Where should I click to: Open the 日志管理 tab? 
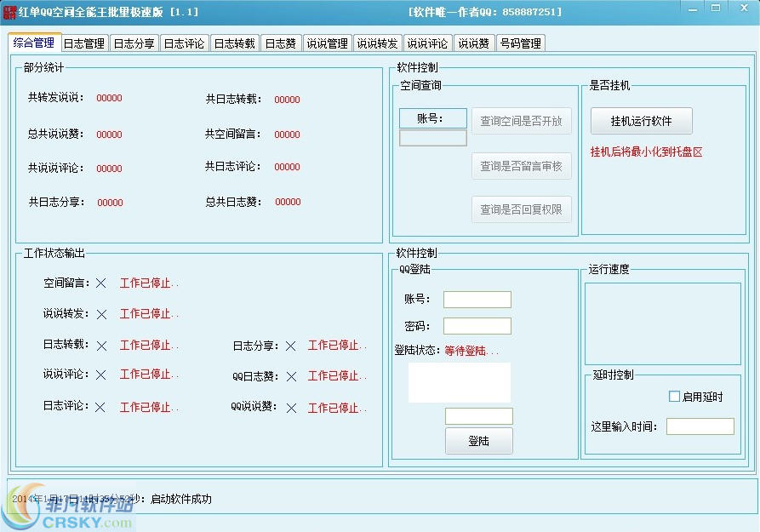[x=84, y=43]
